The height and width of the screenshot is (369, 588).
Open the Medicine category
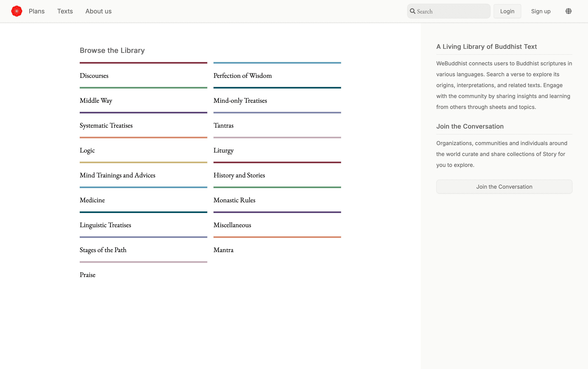(x=92, y=200)
